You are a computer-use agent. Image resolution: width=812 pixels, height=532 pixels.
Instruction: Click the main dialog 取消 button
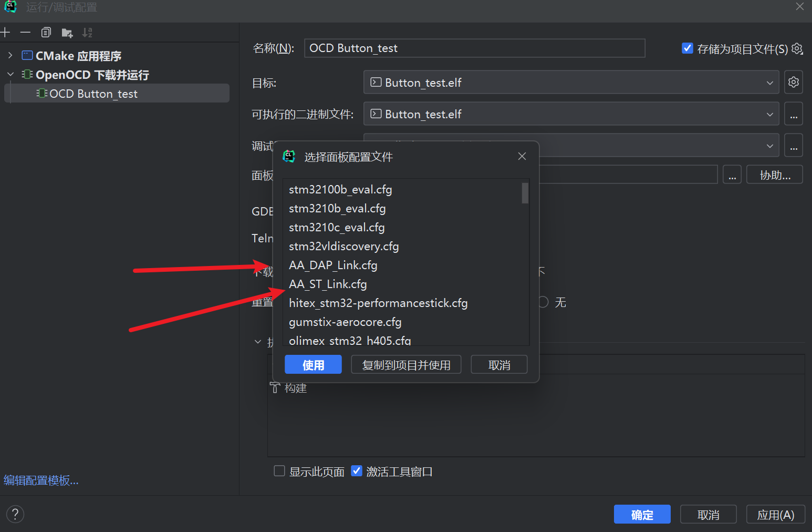[709, 514]
